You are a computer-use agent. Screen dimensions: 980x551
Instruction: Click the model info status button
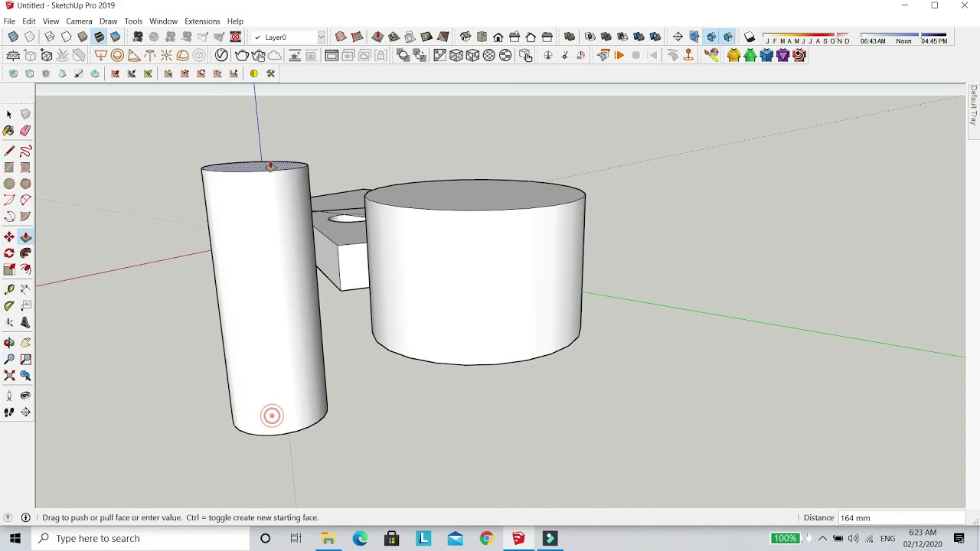[x=25, y=518]
